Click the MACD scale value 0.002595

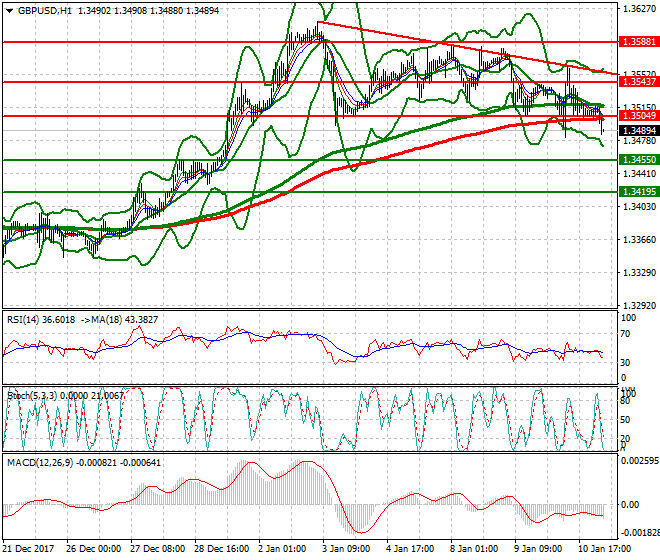pyautogui.click(x=640, y=461)
